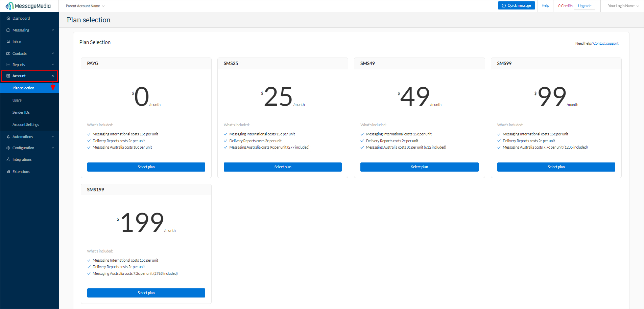Screen dimensions: 644x309
Task: Click the SMS199 plan title
Action: click(95, 190)
